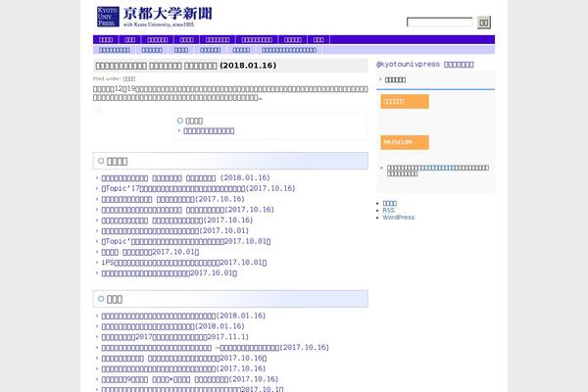
Task: Open first item in dark purple nav bar
Action: pyautogui.click(x=106, y=40)
